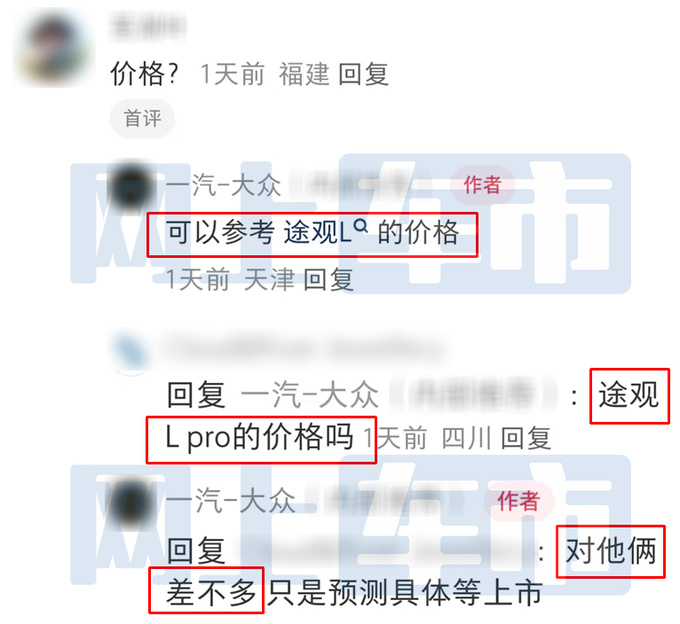Open the 途观L keyword link
The image size is (680, 624).
tap(317, 233)
